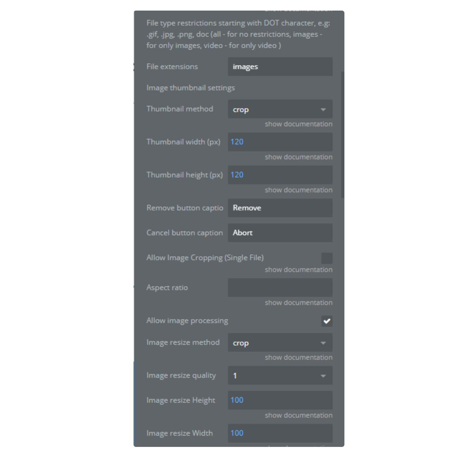
Task: Show documentation for Allow Image Cropping
Action: [298, 270]
